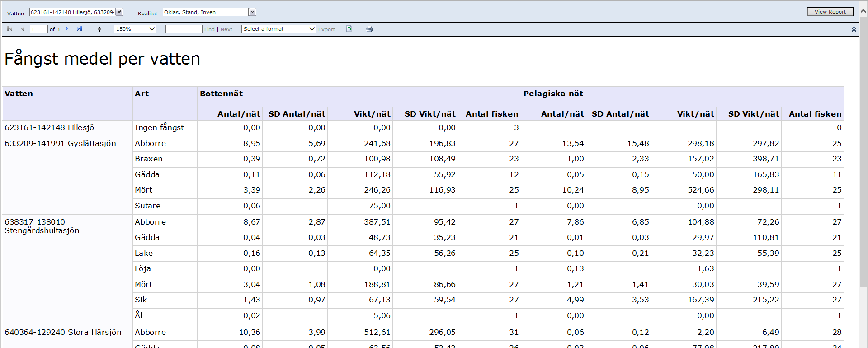This screenshot has height=348, width=868.
Task: Select the 638317-138010 Stengårdshultasjön row label
Action: [42, 226]
